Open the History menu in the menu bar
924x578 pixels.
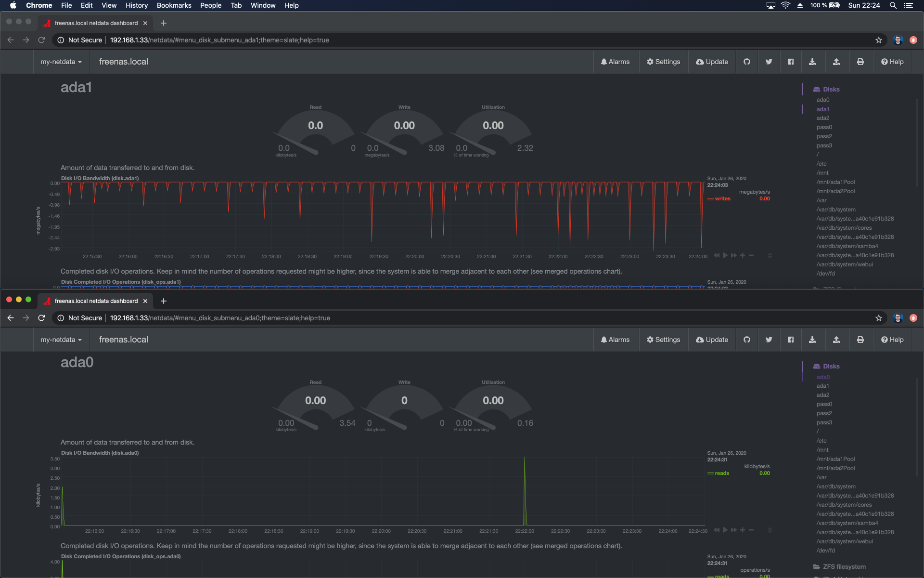click(136, 5)
